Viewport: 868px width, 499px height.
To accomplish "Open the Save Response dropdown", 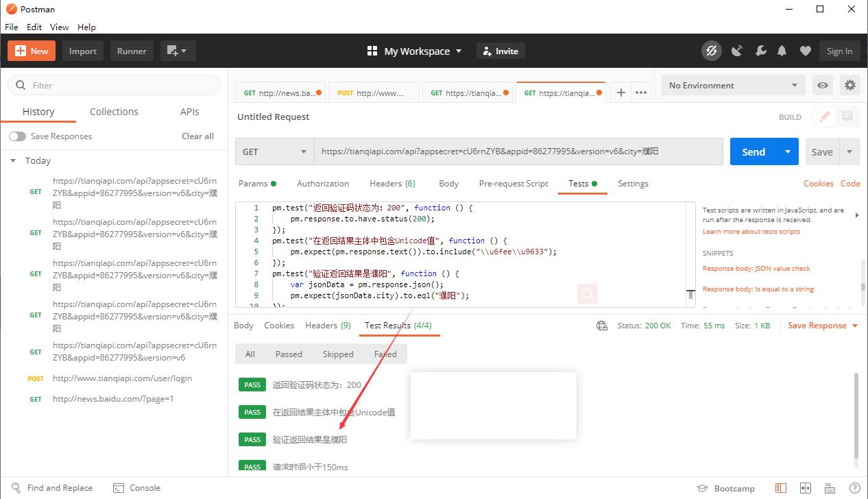I will 823,326.
